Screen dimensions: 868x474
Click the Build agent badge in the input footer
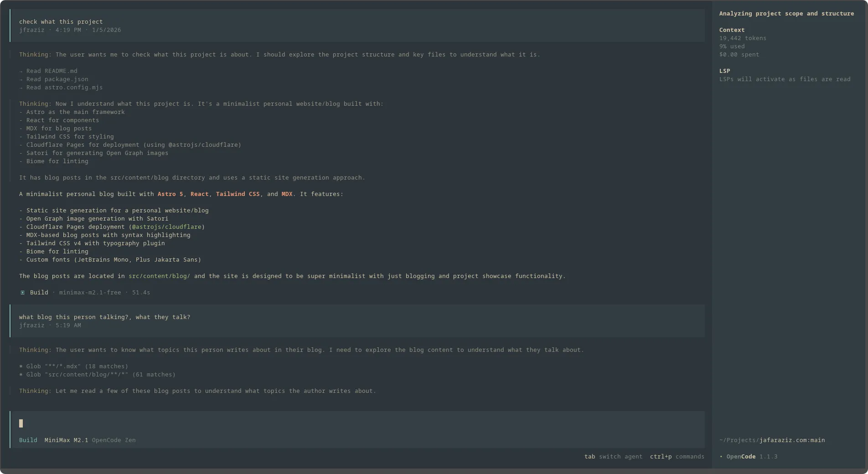point(28,440)
